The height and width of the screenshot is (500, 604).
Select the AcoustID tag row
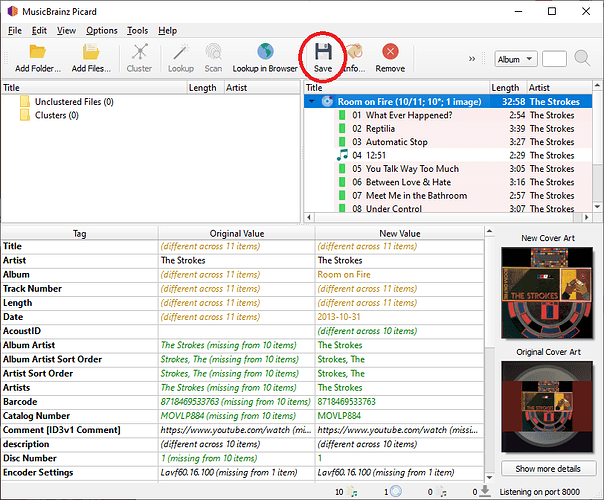coord(243,331)
